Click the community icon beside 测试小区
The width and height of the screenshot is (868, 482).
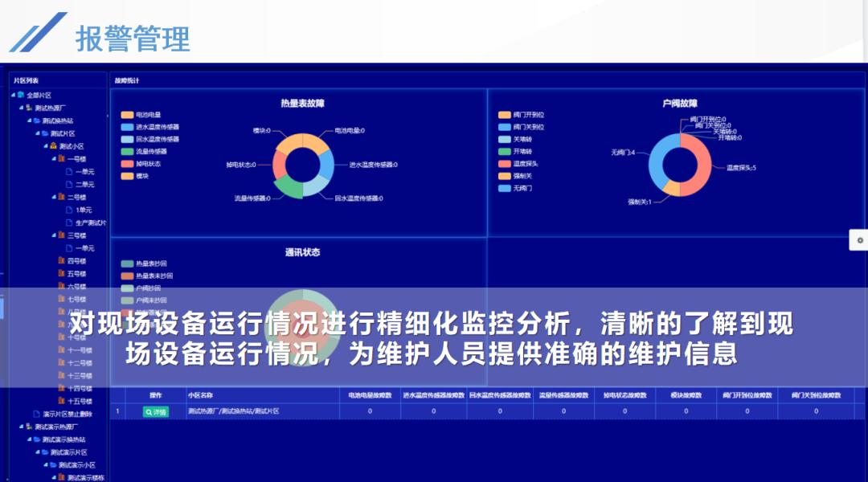[54, 146]
